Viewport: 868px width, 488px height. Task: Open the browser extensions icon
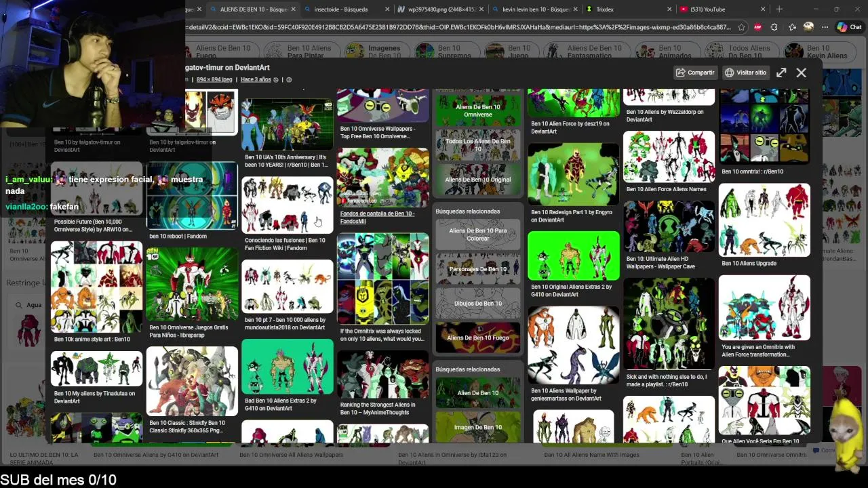774,27
